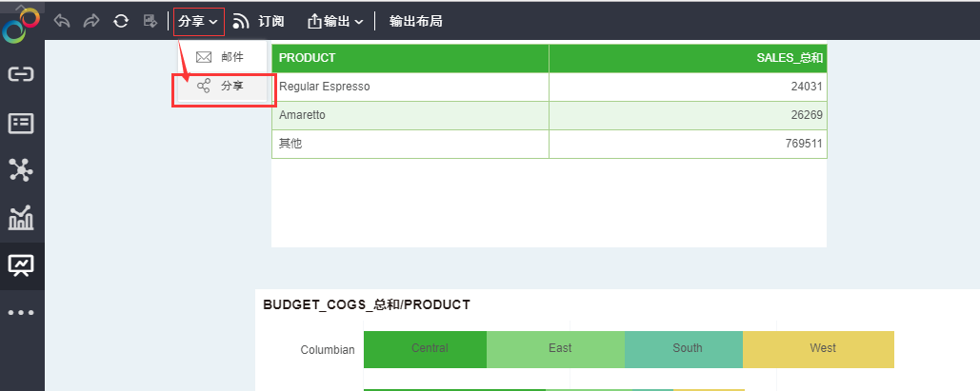Click the 24031 value cell
Screen dimensions: 980x391
pyautogui.click(x=689, y=87)
